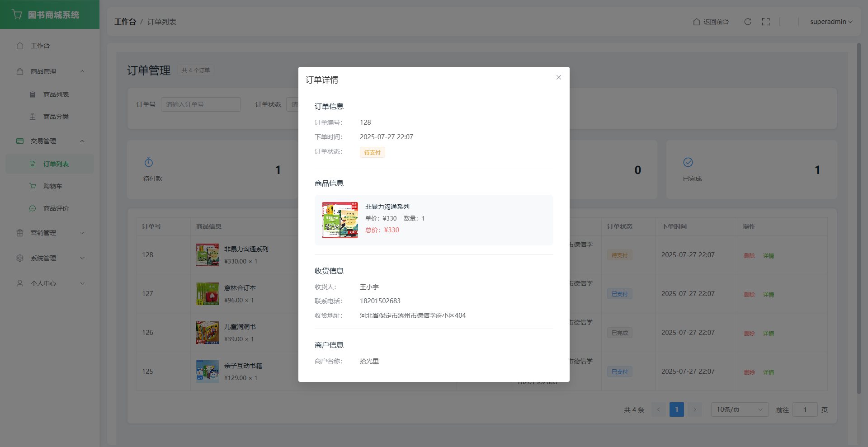Click the refresh icon in top bar
Image resolution: width=868 pixels, height=447 pixels.
coord(748,22)
